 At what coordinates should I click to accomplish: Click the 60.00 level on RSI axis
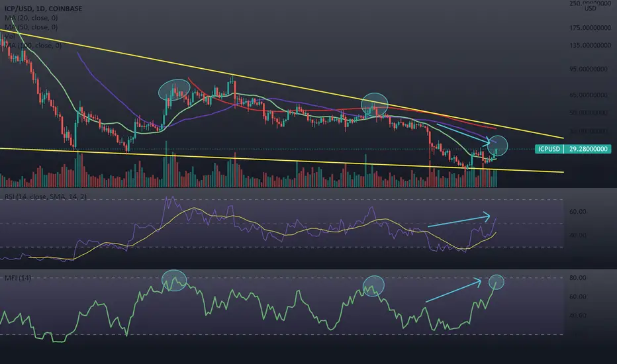pos(578,211)
